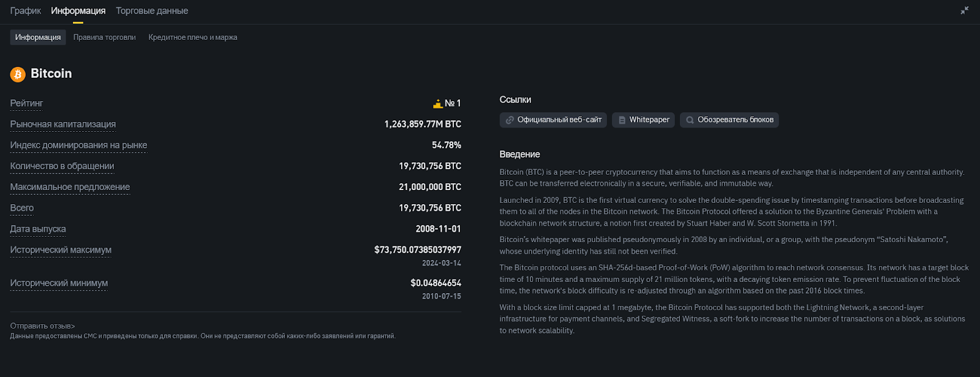Click the Отправить отзыв link
The image size is (980, 377).
click(42, 326)
